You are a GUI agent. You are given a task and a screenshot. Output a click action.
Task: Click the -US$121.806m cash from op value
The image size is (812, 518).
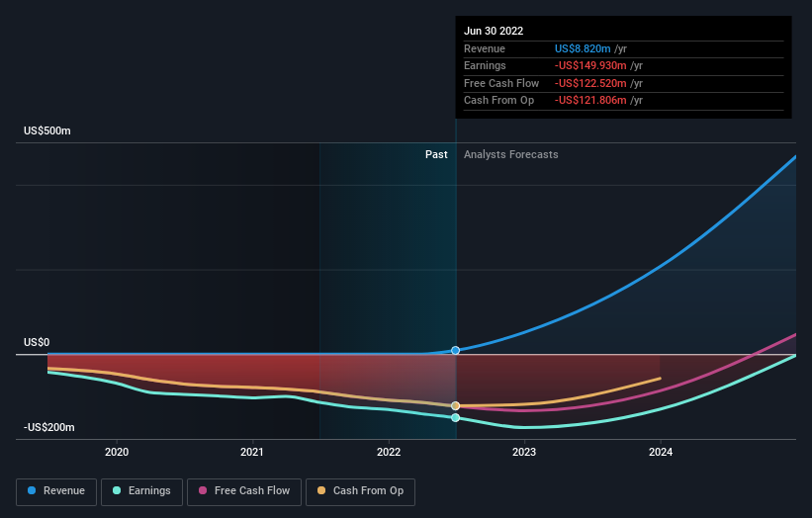point(590,101)
